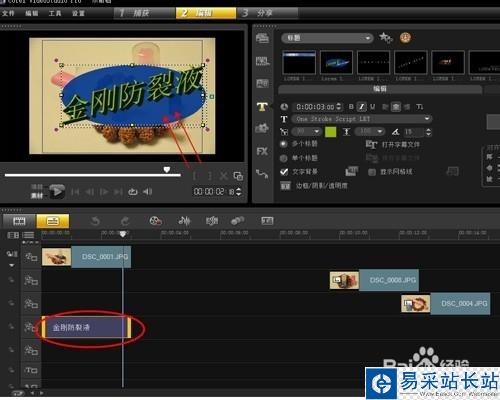Viewport: 500px width, 400px height.
Task: Toggle center text alignment
Action: pos(396,107)
